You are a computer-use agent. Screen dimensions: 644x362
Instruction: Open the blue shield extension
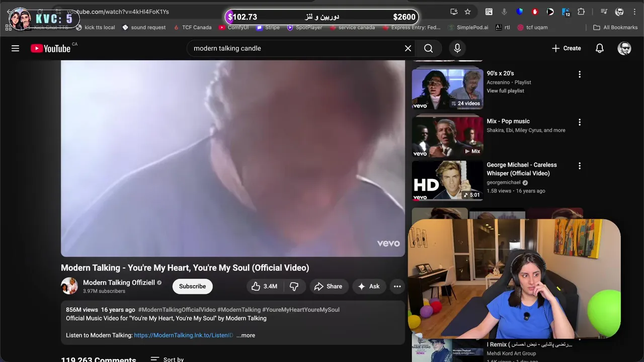520,12
